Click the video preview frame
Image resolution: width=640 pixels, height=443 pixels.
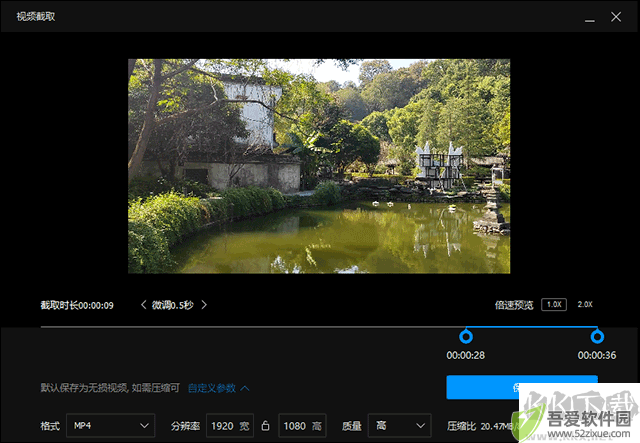(x=319, y=166)
